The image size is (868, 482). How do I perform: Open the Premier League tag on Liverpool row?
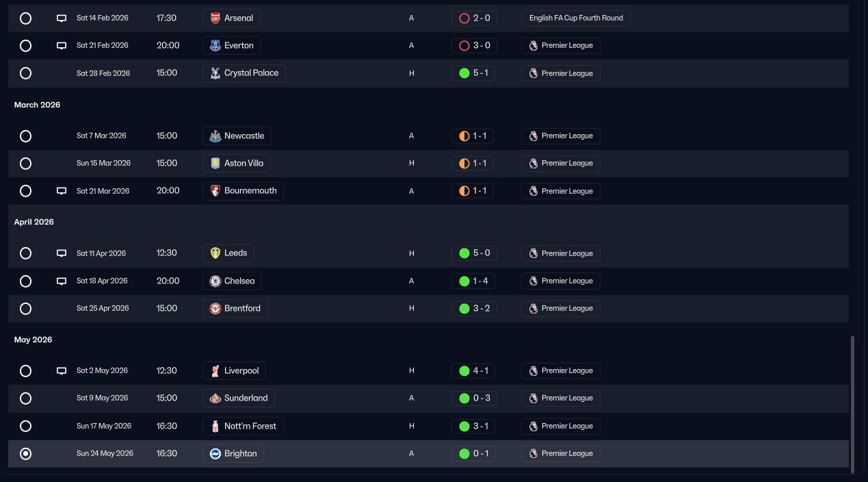pos(561,371)
